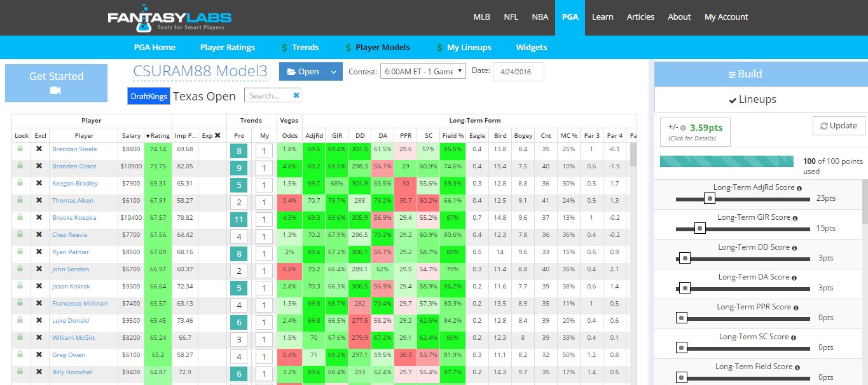Click the Pro trends 11 badge for Brooks Koepka
This screenshot has width=868, height=385.
pos(238,220)
